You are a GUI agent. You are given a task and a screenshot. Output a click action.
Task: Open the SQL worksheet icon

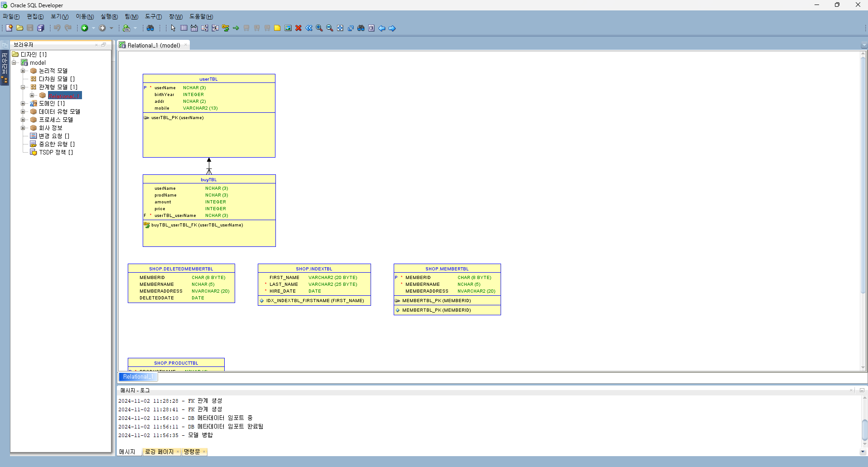coord(127,28)
